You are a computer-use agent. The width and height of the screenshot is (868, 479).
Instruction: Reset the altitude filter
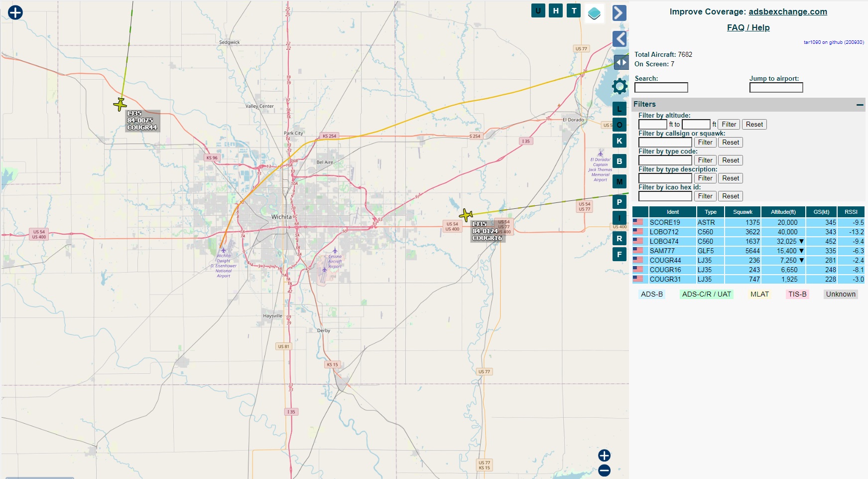(x=754, y=125)
